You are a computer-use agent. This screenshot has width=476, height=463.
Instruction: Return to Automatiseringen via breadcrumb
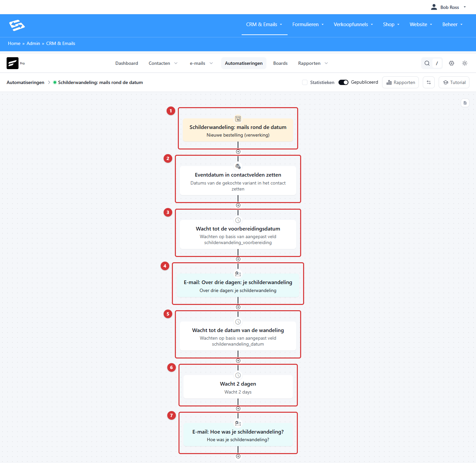[25, 82]
